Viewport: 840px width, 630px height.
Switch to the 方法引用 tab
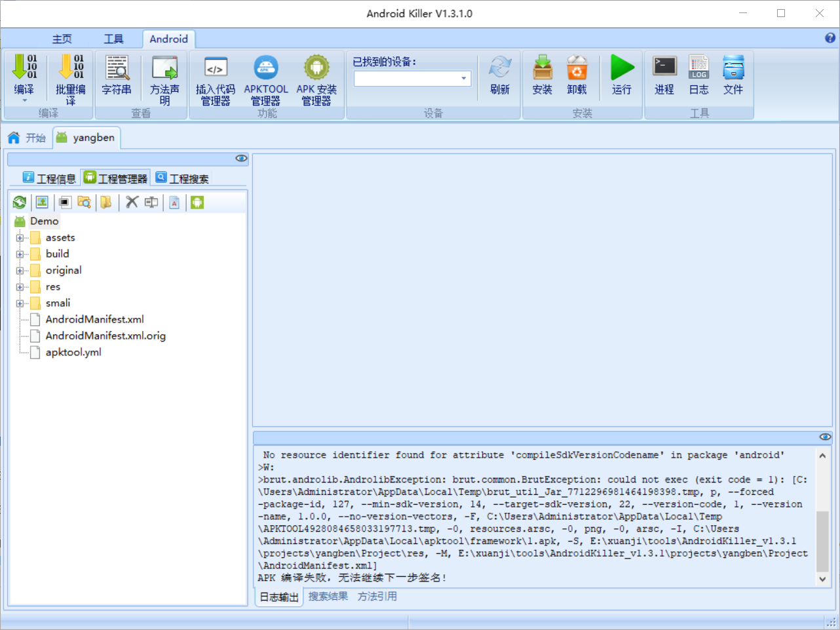coord(377,597)
